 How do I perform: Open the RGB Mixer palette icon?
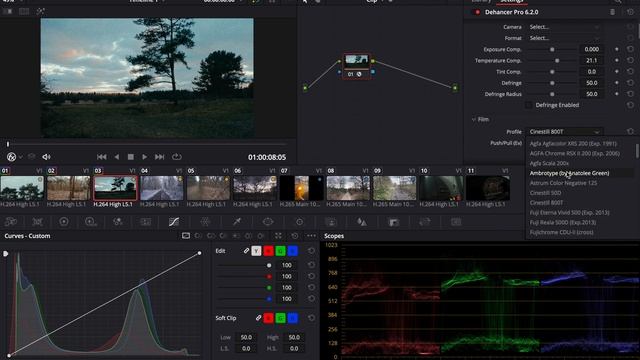pos(118,222)
